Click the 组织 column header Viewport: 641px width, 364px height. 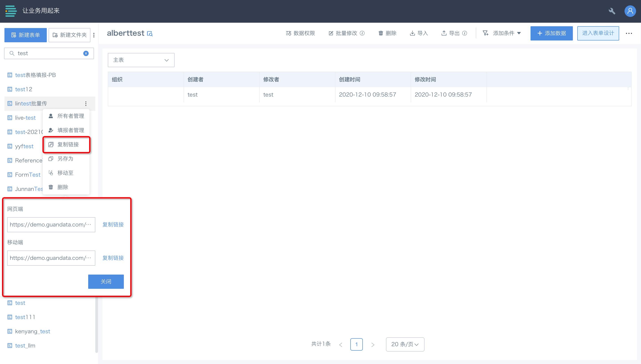tap(146, 79)
